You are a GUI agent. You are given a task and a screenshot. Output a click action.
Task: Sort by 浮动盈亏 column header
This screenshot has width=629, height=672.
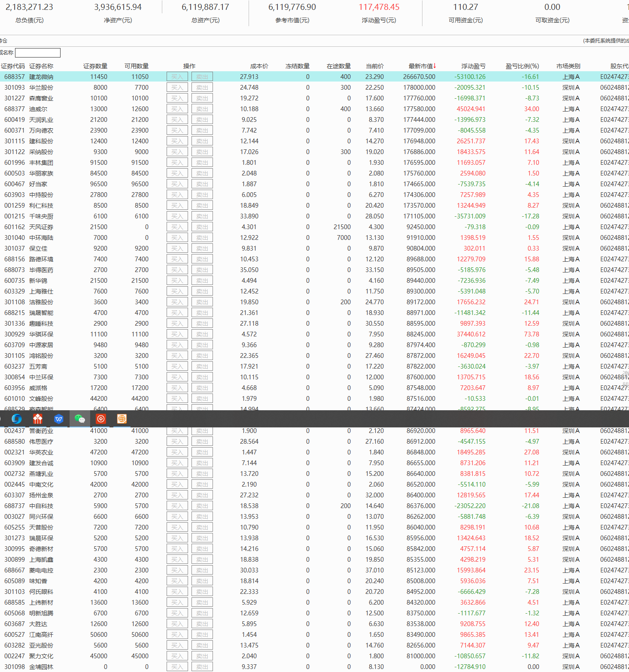473,66
